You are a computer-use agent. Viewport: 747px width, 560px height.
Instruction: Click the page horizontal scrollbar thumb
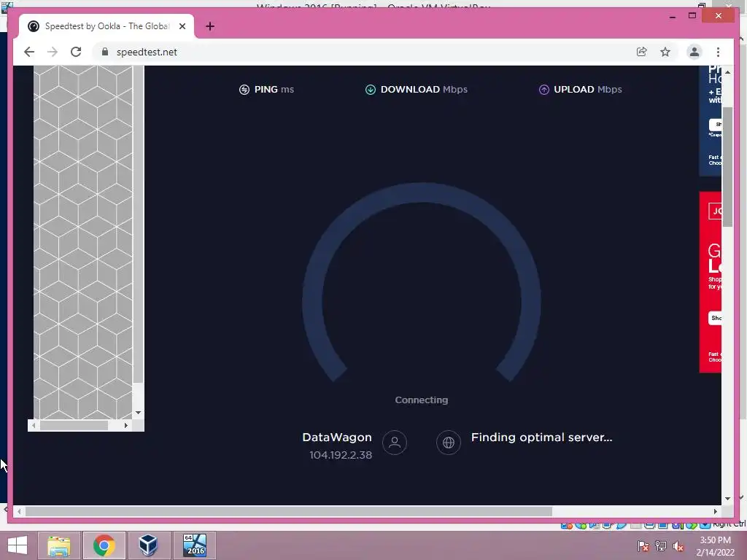pyautogui.click(x=289, y=511)
